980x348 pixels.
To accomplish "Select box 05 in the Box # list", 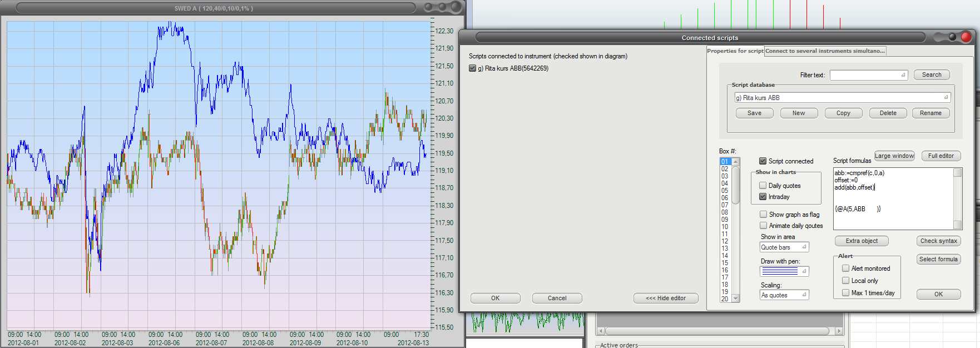I will pos(725,191).
